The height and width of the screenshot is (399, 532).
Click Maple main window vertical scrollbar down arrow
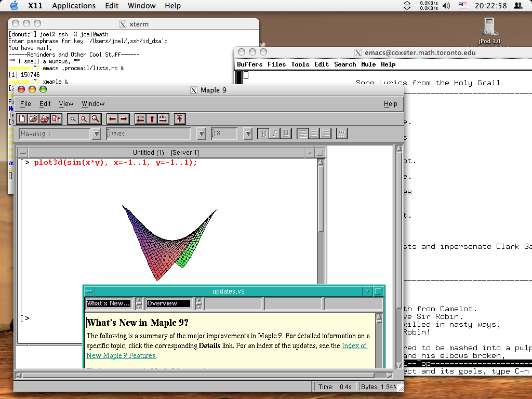400,365
